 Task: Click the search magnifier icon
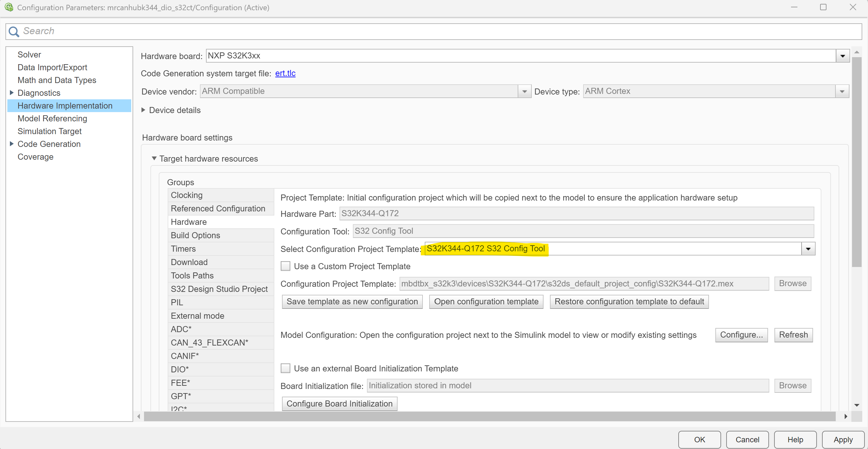[13, 31]
